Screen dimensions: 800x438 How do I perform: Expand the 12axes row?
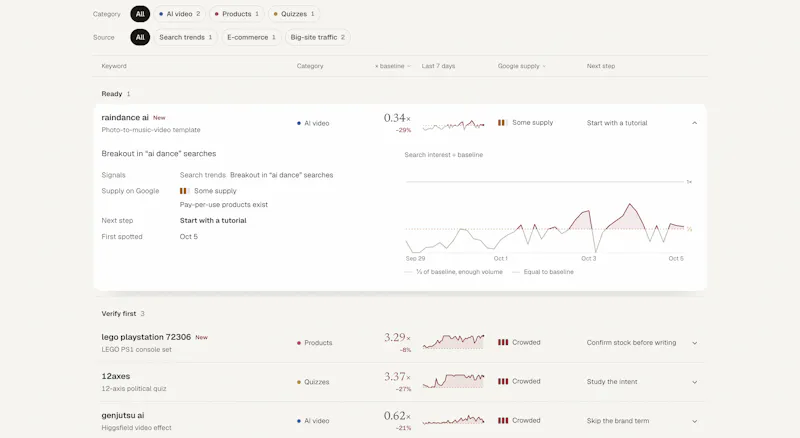[x=694, y=382]
